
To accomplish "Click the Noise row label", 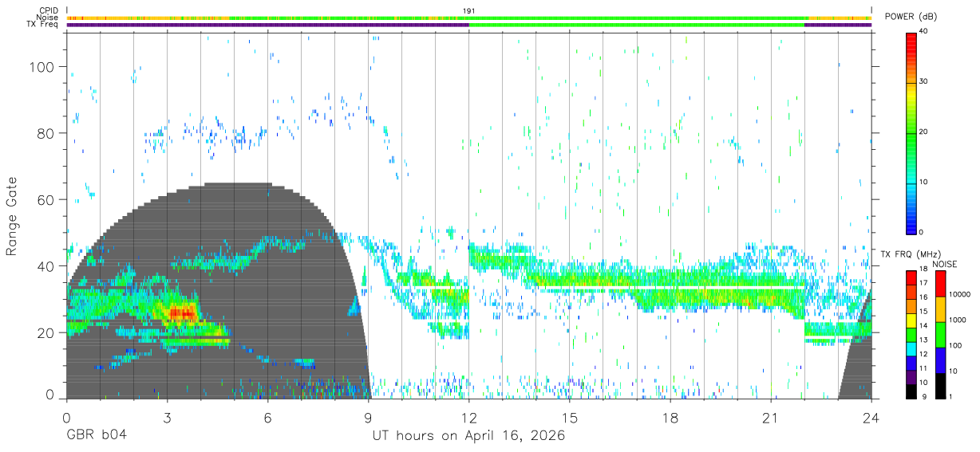I will pos(48,18).
